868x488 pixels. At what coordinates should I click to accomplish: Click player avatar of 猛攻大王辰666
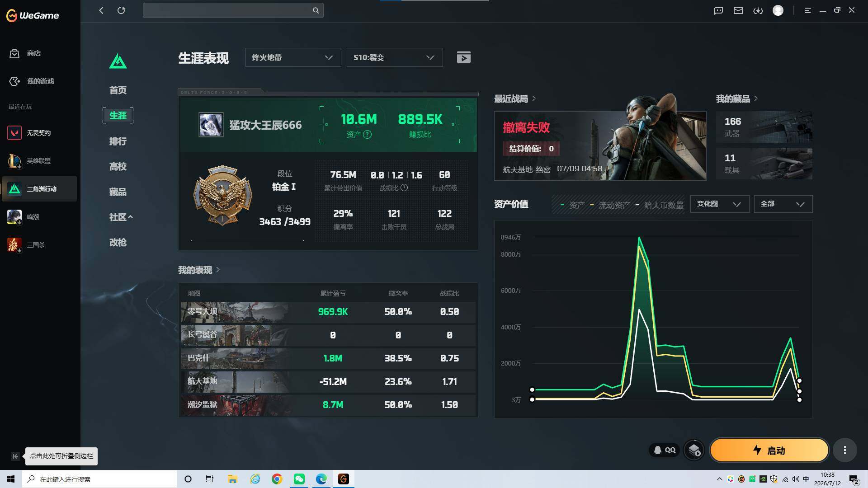[211, 125]
